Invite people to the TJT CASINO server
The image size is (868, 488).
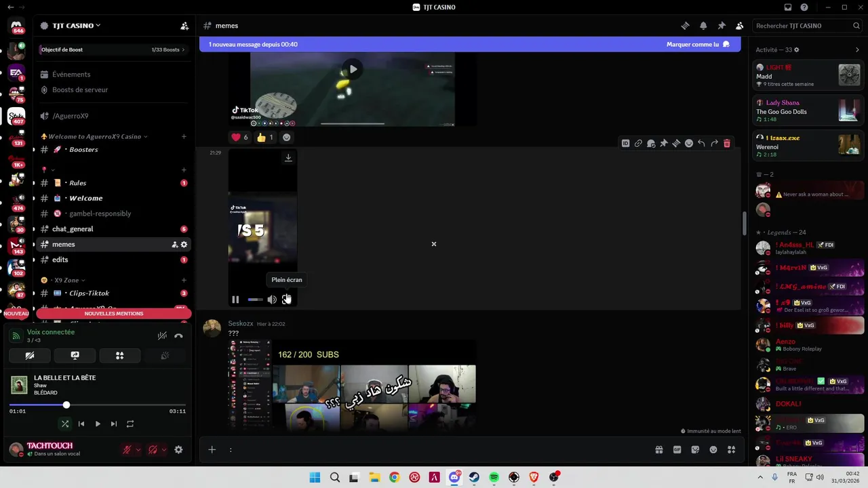click(x=184, y=26)
